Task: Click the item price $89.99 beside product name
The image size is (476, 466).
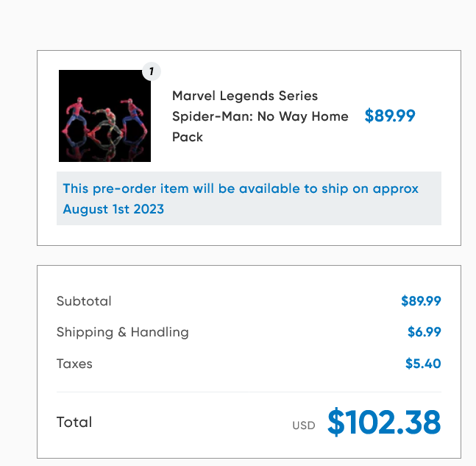Action: point(390,116)
